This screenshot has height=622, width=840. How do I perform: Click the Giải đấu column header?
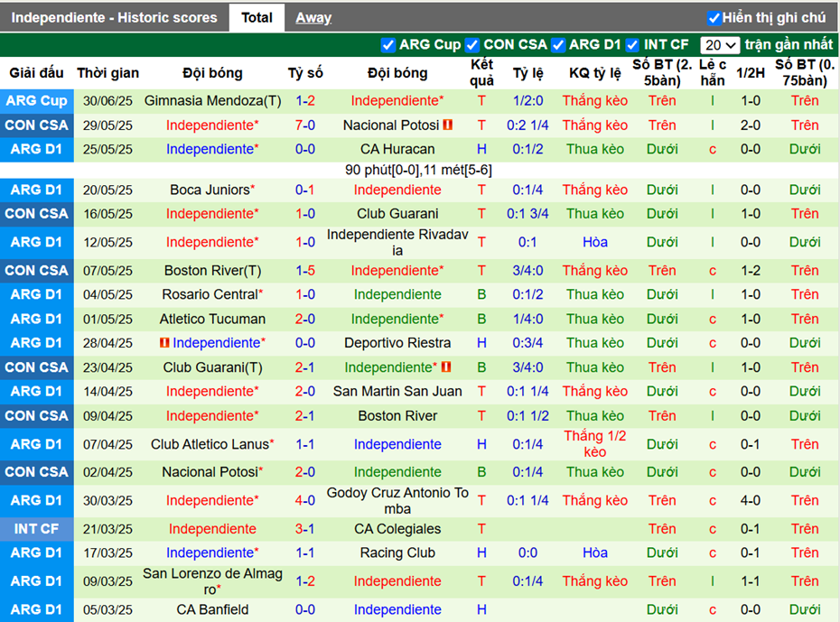pyautogui.click(x=36, y=73)
